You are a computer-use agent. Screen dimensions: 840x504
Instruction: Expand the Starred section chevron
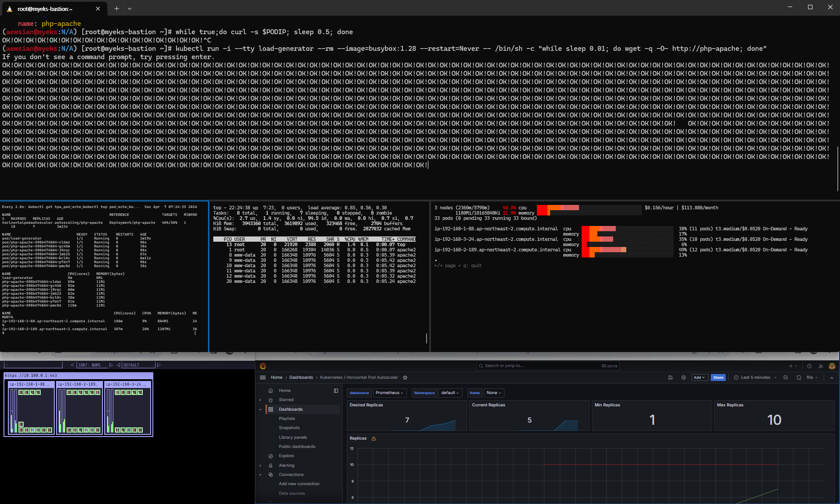(x=260, y=400)
